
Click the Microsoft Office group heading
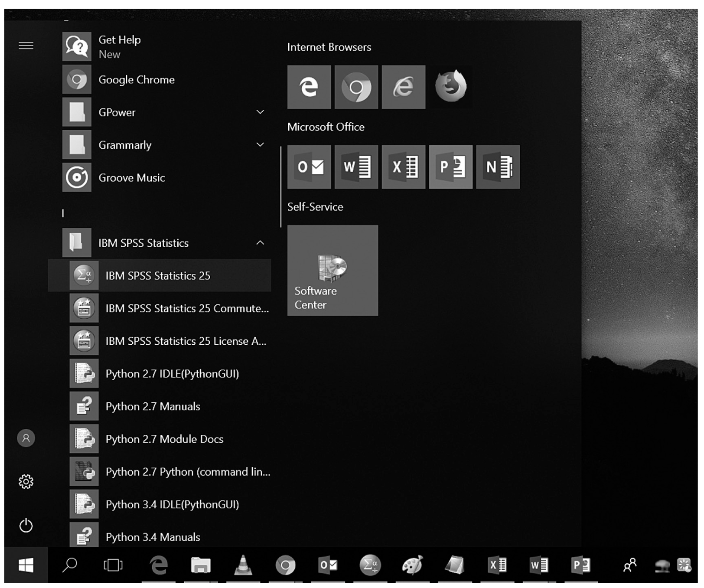[x=326, y=127]
